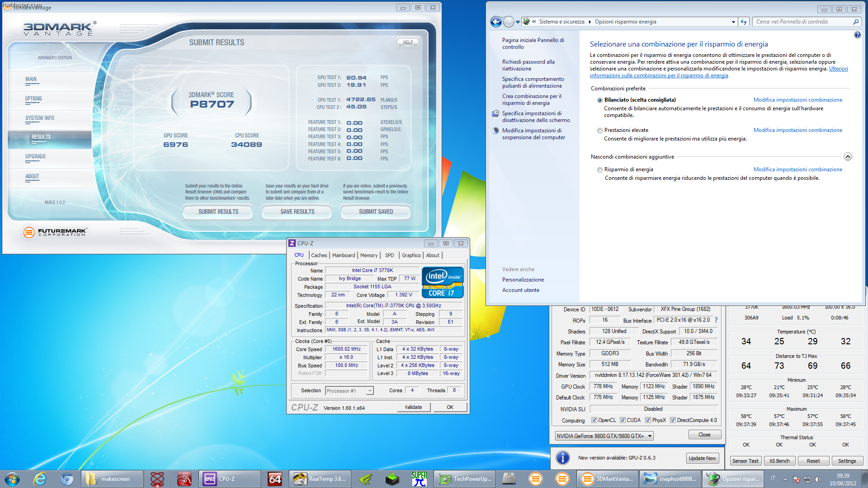Click the volume tray icon
This screenshot has width=868, height=488.
point(818,479)
